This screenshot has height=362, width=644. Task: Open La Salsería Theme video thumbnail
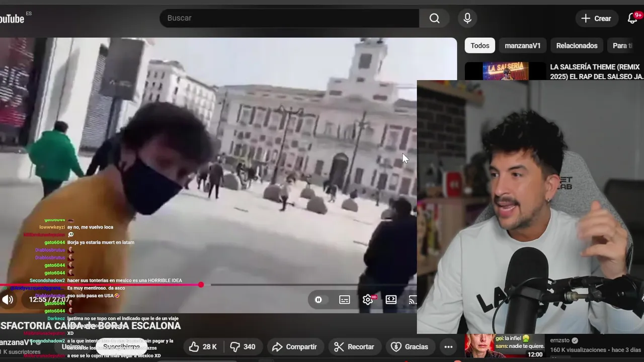(x=505, y=71)
